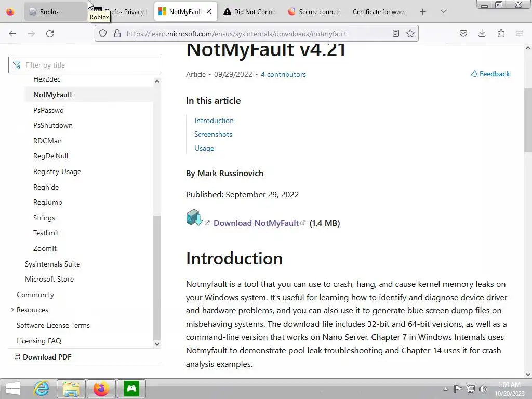
Task: Switch to Certificate for www tab
Action: click(379, 12)
